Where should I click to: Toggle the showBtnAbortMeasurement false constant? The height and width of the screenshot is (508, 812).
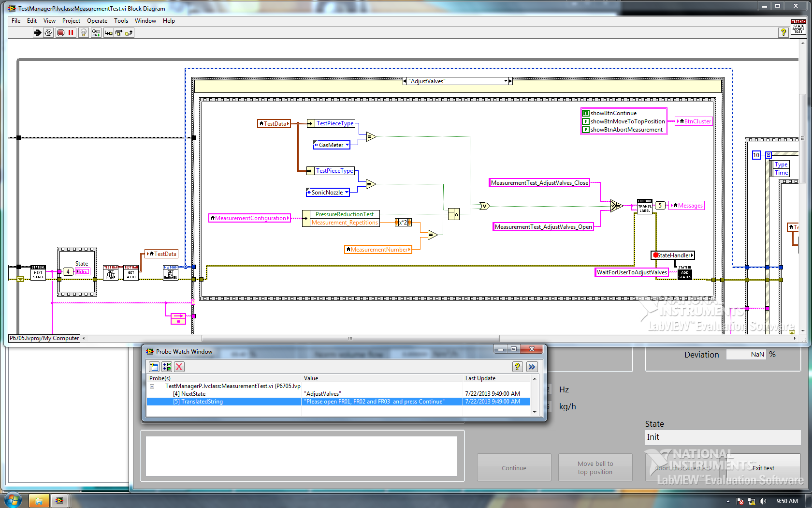(585, 130)
